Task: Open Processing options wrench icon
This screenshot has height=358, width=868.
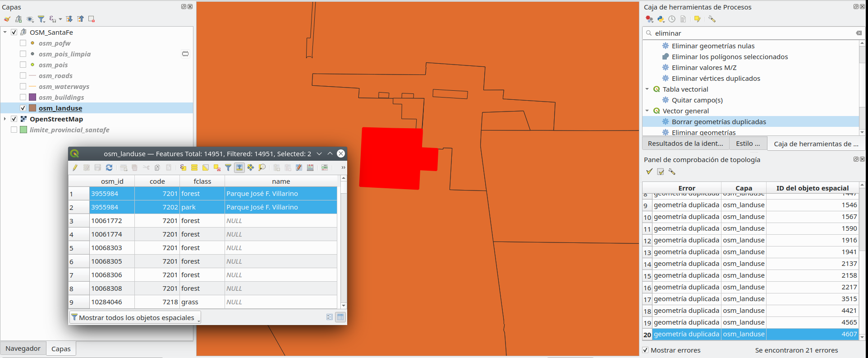Action: (712, 19)
